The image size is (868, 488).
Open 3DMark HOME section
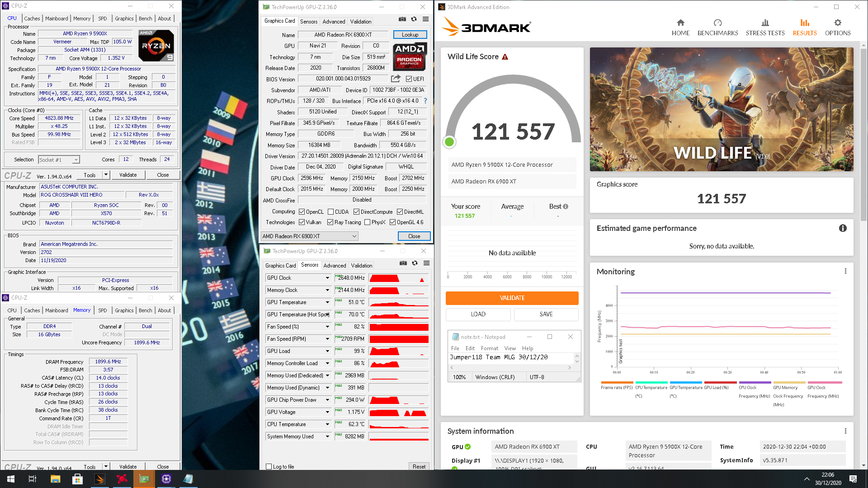(x=680, y=27)
